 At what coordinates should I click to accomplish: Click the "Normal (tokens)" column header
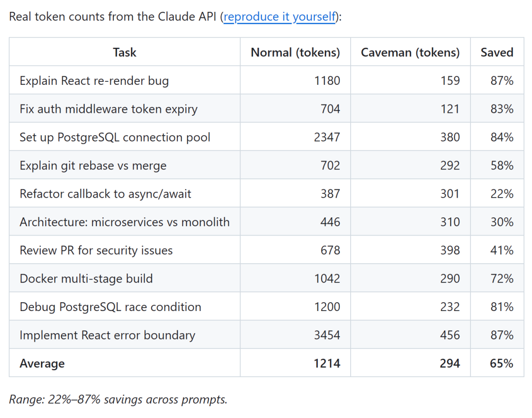click(x=295, y=52)
